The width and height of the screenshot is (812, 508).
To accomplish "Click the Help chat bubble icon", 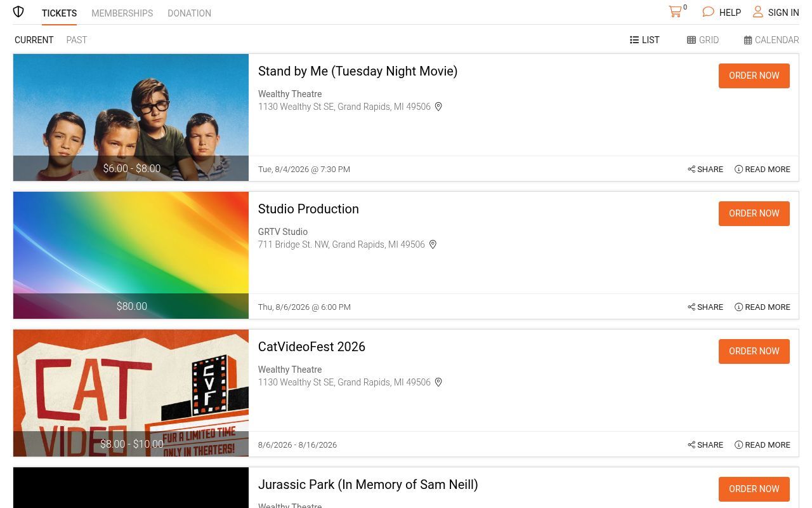I will (709, 12).
